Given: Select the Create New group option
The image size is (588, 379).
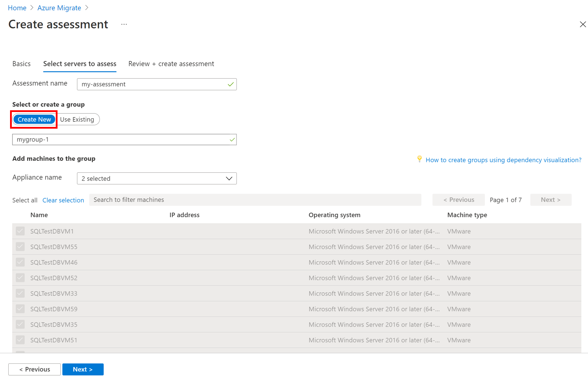Looking at the screenshot, I should 34,119.
